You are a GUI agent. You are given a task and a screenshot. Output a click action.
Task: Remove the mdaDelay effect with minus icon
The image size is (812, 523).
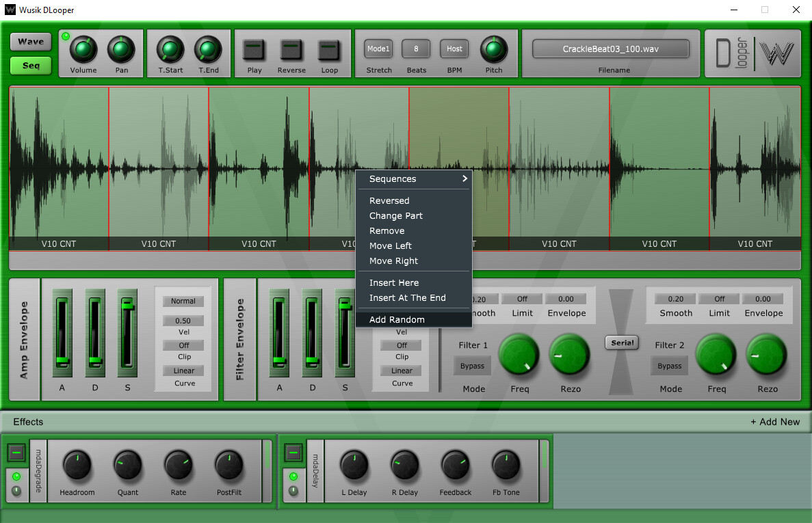click(293, 453)
